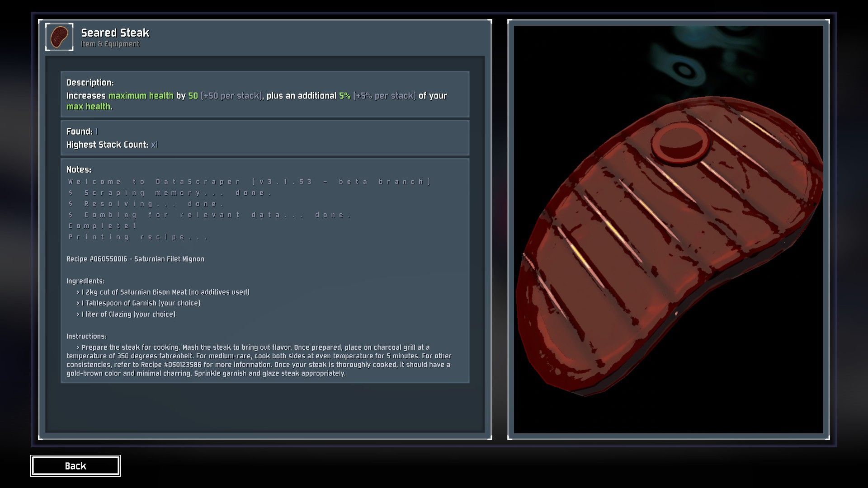The width and height of the screenshot is (868, 488).
Task: Click the round bone on steak model
Action: 679,142
